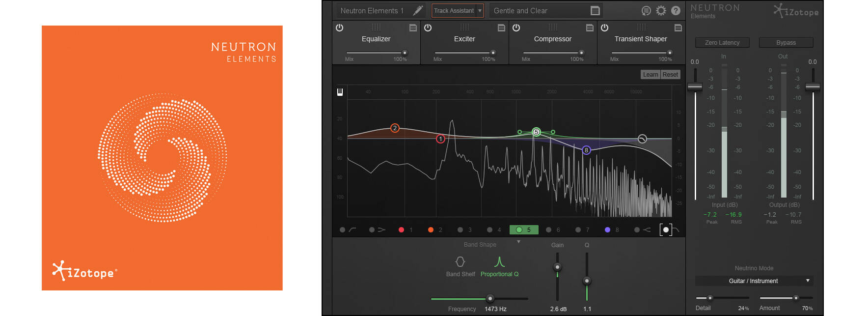
Task: Click the Transient Shaper Mix slider handle
Action: (670, 53)
